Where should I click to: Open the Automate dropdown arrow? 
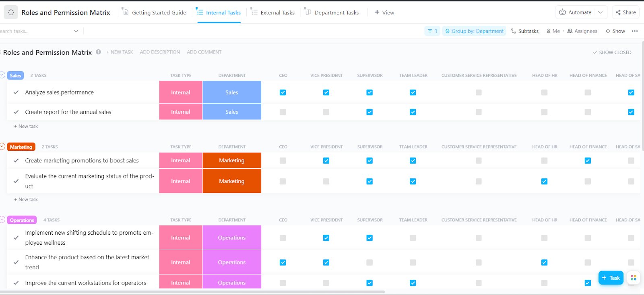point(600,12)
